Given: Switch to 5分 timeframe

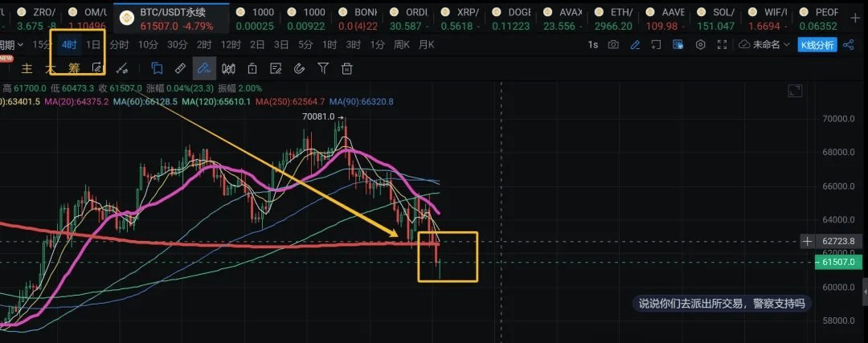Looking at the screenshot, I should point(305,45).
